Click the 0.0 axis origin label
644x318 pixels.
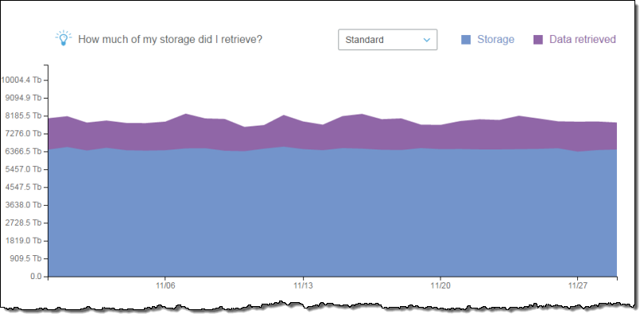coord(34,277)
